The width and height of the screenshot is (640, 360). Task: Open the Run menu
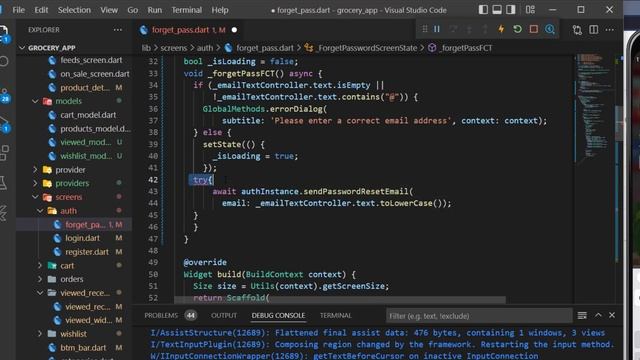[x=155, y=10]
